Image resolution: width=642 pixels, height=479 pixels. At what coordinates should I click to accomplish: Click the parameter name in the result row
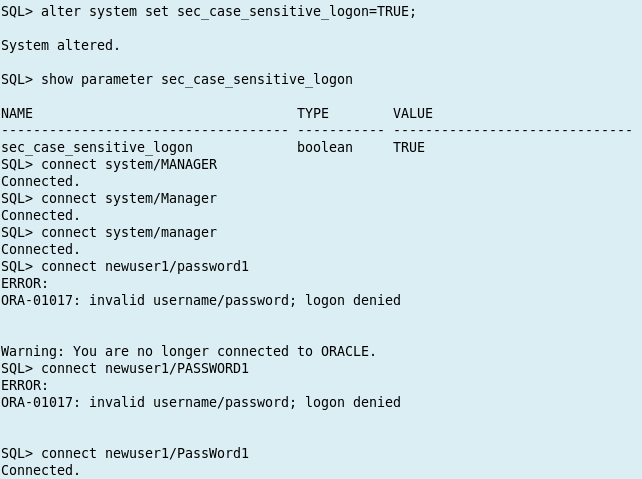[97, 147]
